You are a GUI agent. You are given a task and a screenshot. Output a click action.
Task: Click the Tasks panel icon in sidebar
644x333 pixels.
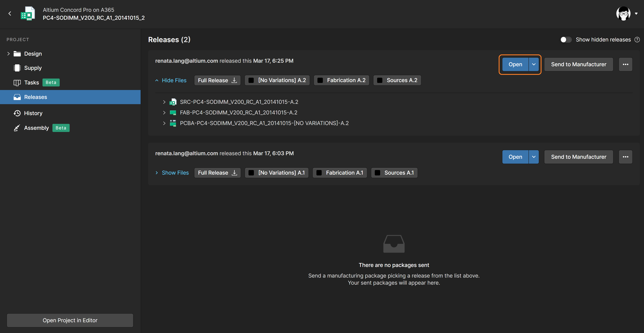[17, 82]
